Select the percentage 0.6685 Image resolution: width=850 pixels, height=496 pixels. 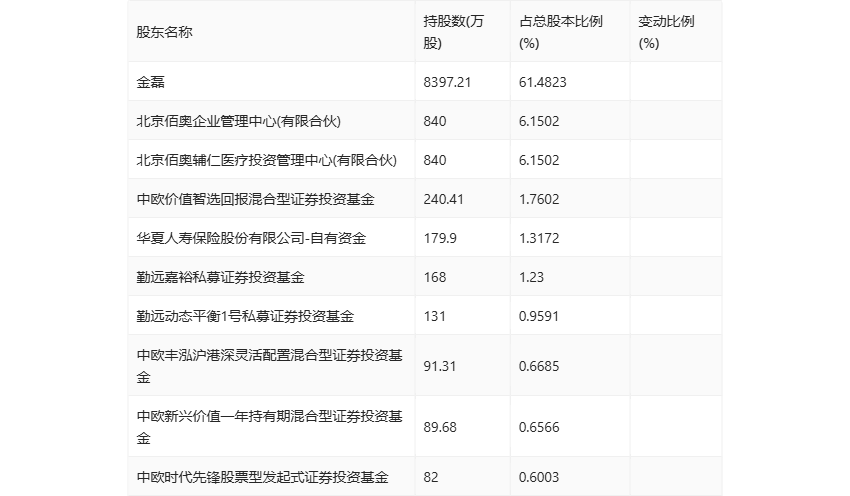[539, 366]
